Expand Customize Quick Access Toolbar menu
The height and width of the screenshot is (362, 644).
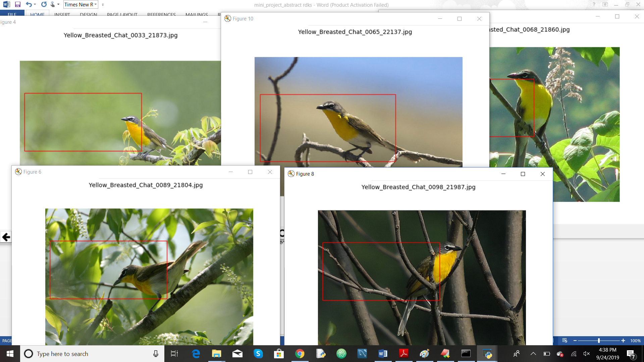(x=103, y=5)
